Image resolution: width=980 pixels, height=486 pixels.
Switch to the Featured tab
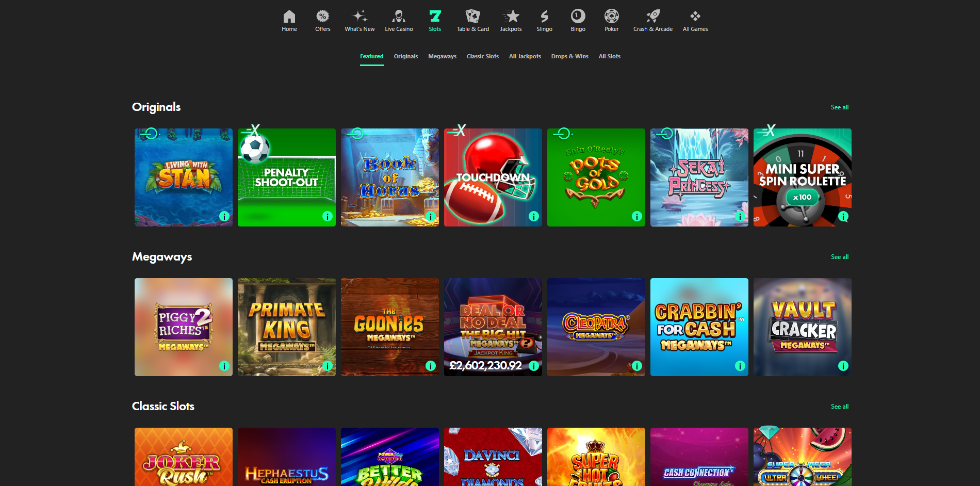[372, 56]
